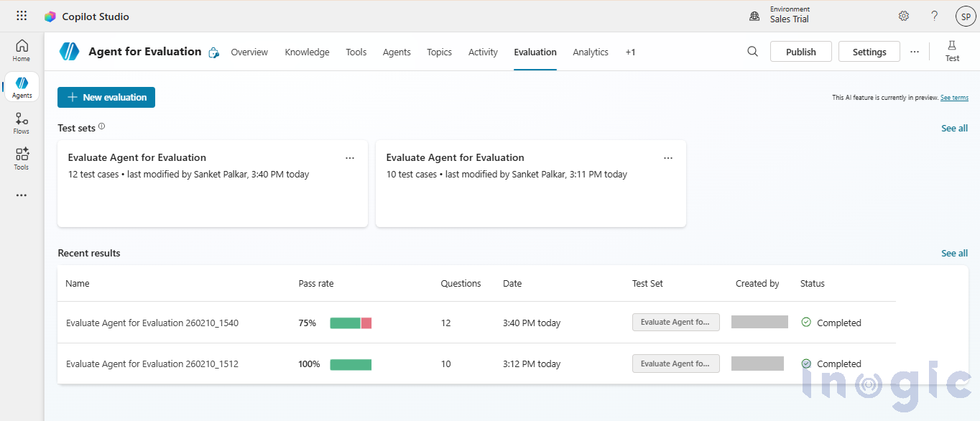The image size is (980, 421).
Task: Click the Tools icon in left sidebar
Action: (x=21, y=158)
